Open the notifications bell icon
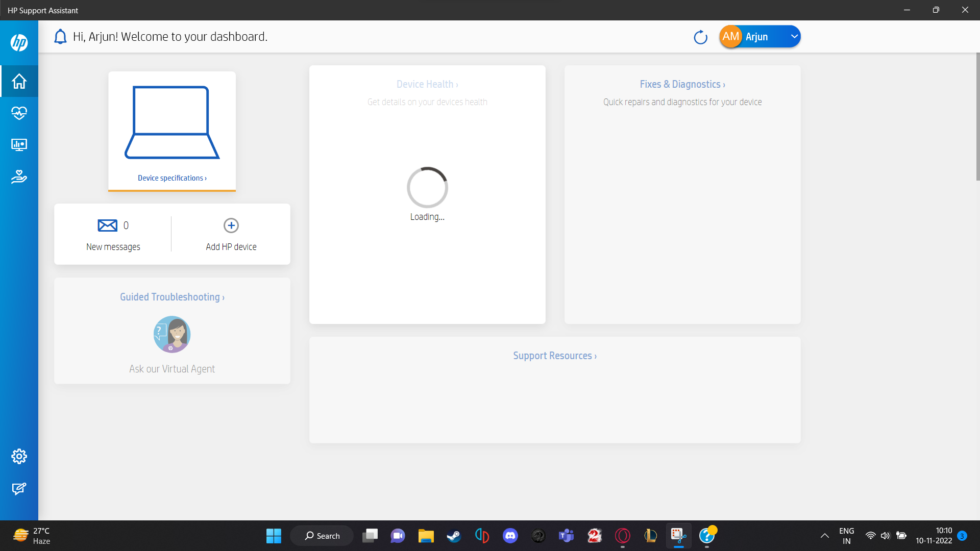 pos(60,37)
